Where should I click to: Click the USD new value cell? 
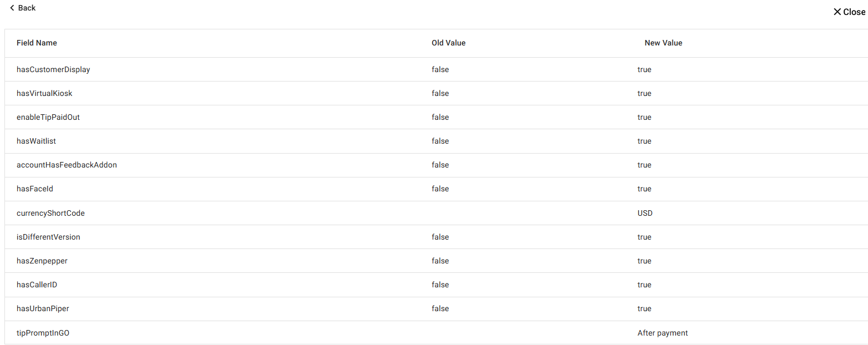pyautogui.click(x=645, y=213)
